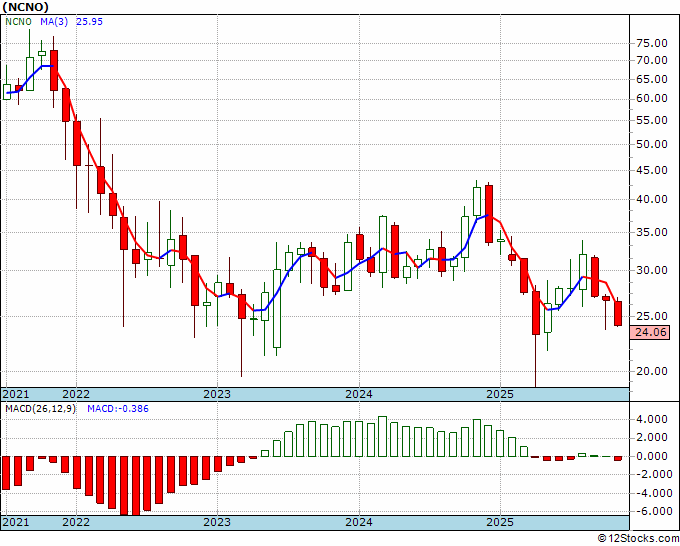
Task: Click 2021 on the price chart timeline
Action: click(x=16, y=394)
